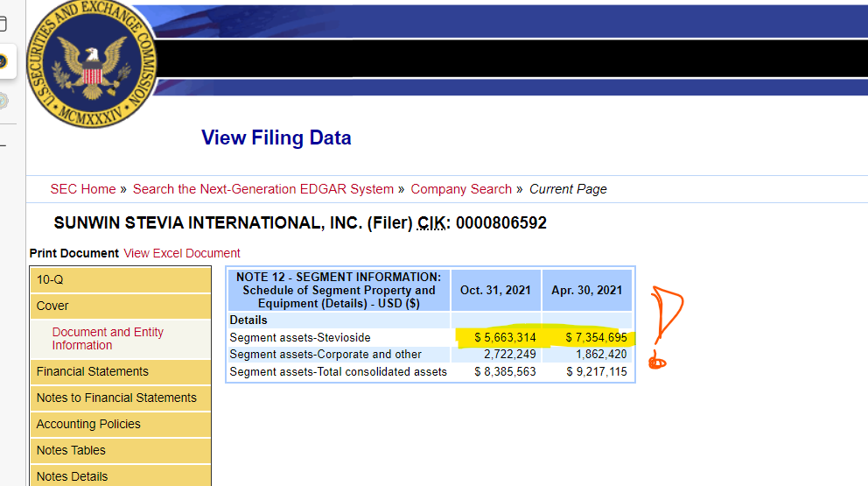The image size is (868, 486).
Task: Click the $ 7,354,695 Stevioside value
Action: (x=596, y=337)
